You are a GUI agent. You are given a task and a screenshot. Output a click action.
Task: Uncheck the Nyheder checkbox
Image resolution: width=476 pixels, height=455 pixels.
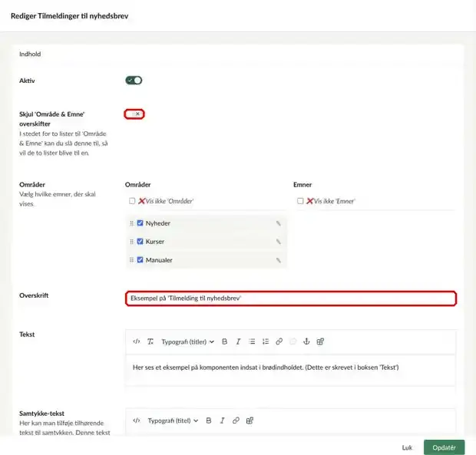coord(140,223)
